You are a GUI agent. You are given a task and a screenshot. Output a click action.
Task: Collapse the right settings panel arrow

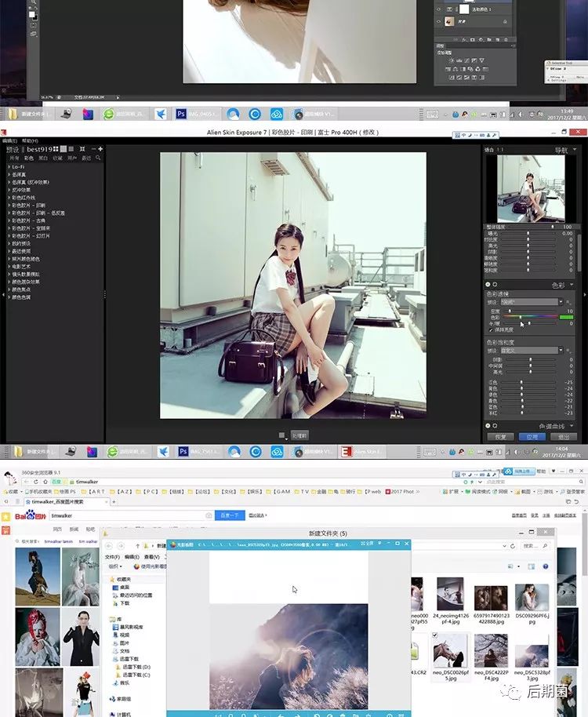(x=585, y=295)
